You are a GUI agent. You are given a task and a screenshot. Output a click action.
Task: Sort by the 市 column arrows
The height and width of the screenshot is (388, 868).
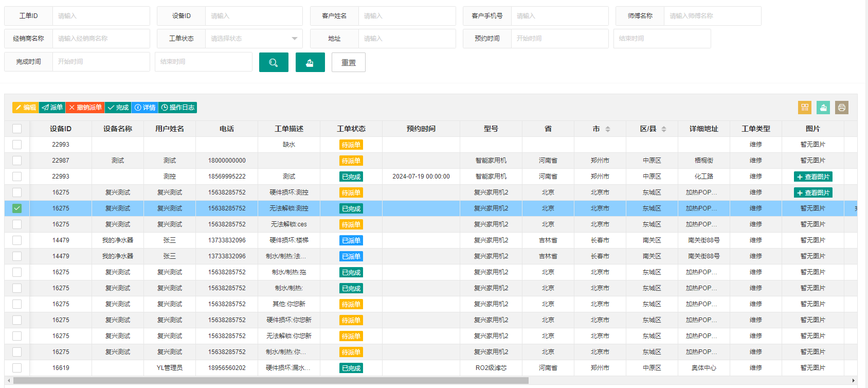[608, 129]
